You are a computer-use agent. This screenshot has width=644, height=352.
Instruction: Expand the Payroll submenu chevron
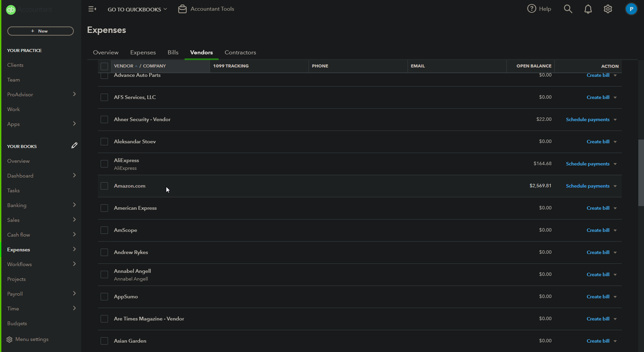click(74, 293)
